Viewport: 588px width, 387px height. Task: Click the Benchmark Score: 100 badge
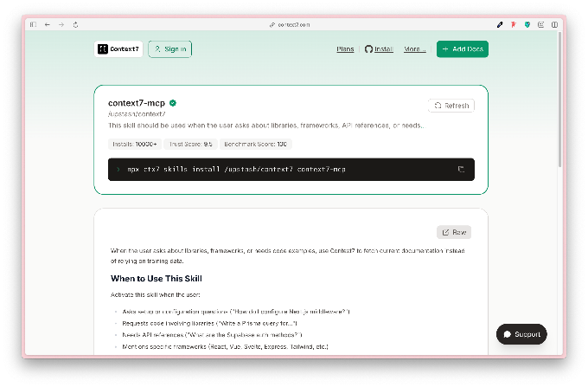tap(256, 144)
